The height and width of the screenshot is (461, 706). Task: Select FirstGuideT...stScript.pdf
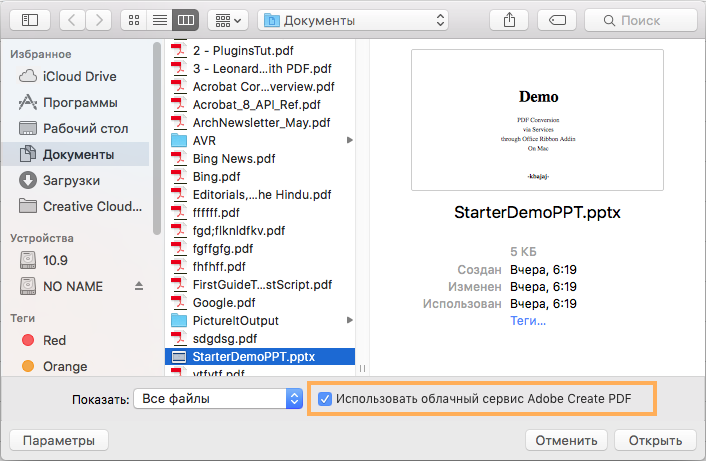point(260,285)
